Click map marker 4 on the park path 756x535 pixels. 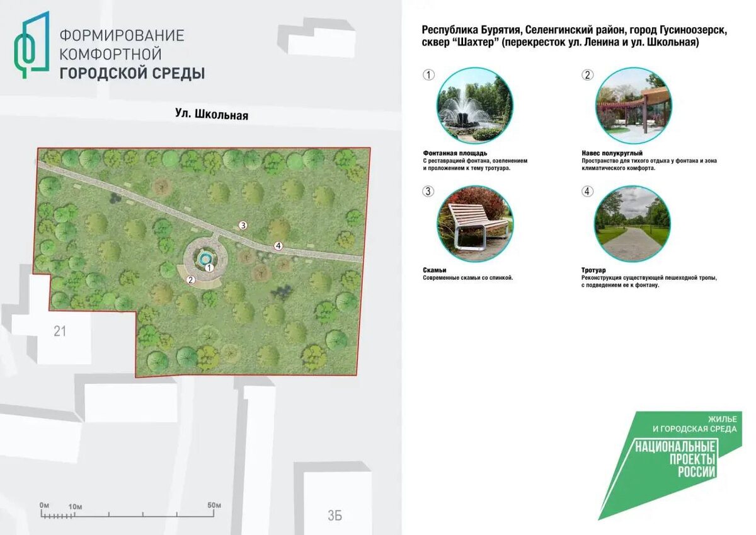(x=278, y=245)
